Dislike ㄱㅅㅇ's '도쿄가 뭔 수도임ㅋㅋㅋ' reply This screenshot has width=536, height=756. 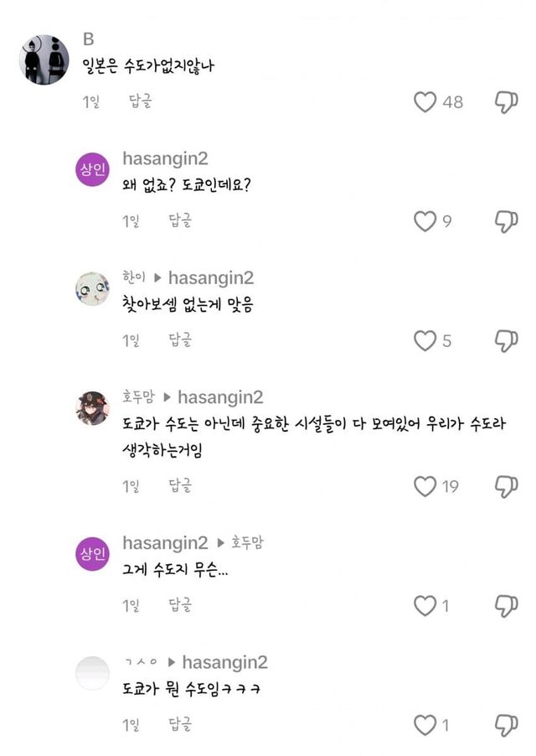[506, 724]
